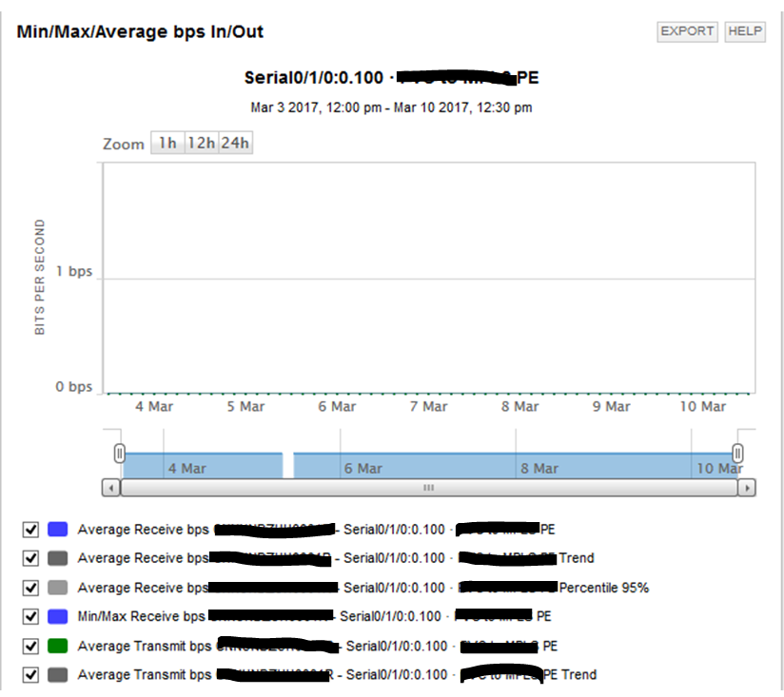Zoom the chart to 12h view
This screenshot has width=784, height=697.
tap(200, 144)
